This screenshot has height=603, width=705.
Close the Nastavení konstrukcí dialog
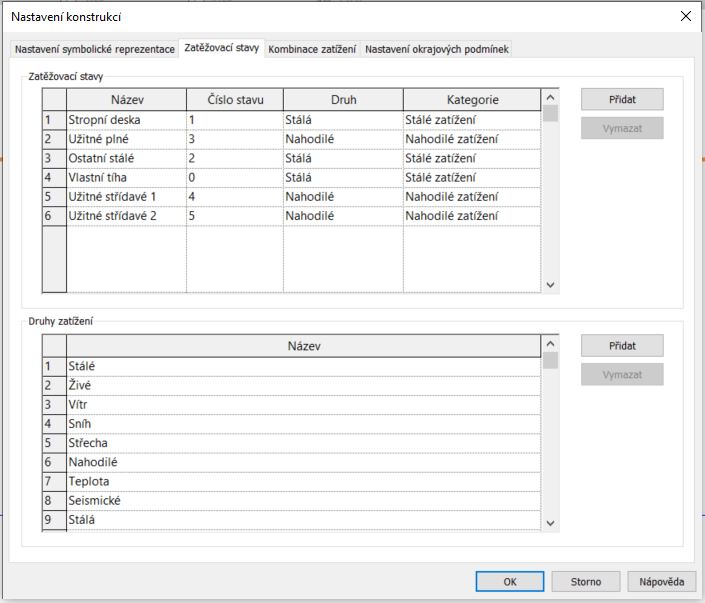(x=685, y=16)
